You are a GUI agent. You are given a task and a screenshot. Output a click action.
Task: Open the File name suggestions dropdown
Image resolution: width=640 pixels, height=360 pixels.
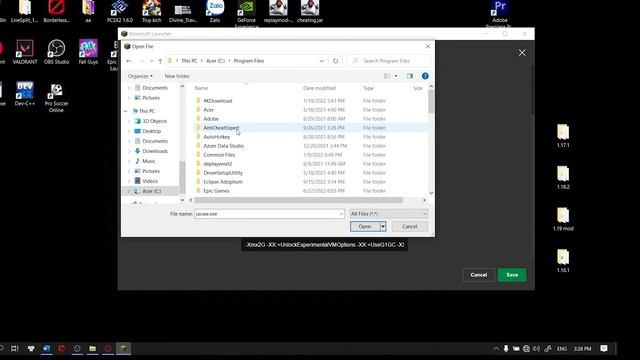click(341, 214)
